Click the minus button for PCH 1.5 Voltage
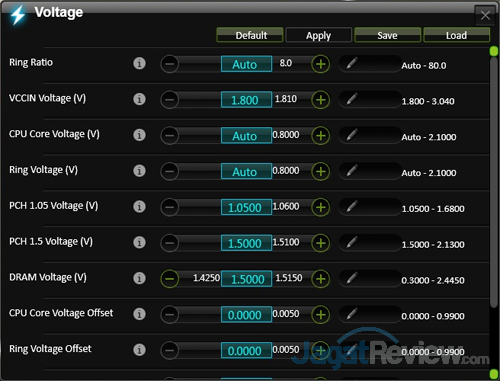Viewport: 500px width, 381px height. [170, 243]
